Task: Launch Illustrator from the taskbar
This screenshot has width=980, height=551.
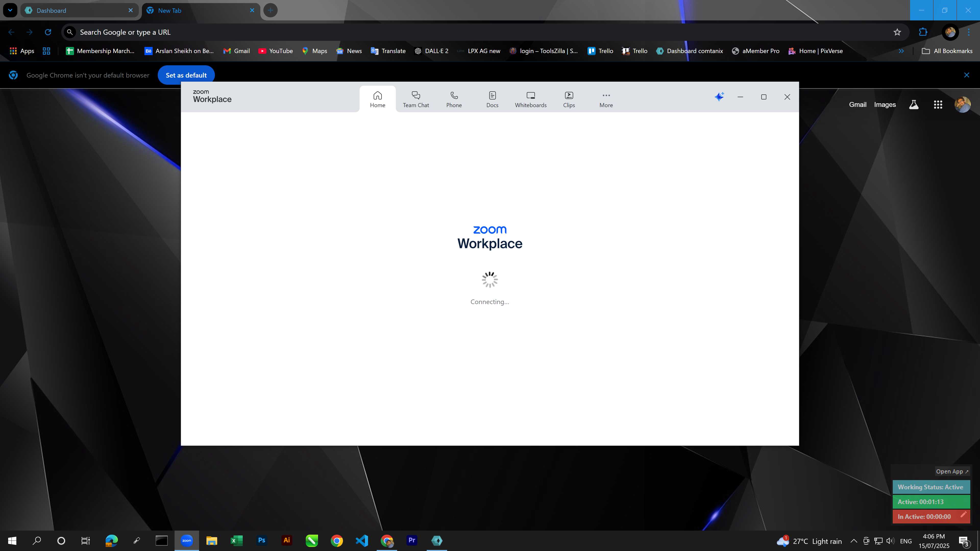Action: click(287, 541)
